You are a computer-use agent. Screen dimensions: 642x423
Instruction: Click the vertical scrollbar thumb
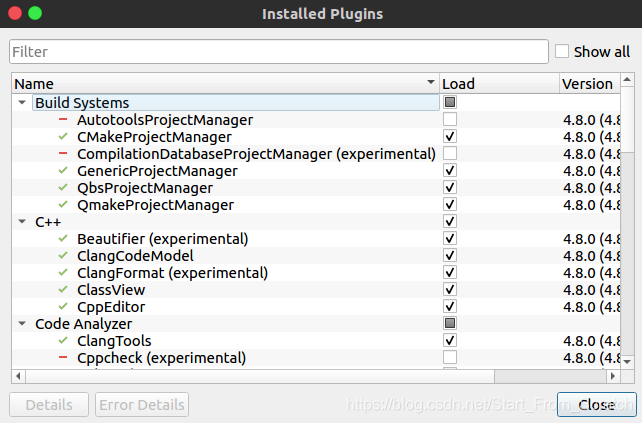pos(627,119)
